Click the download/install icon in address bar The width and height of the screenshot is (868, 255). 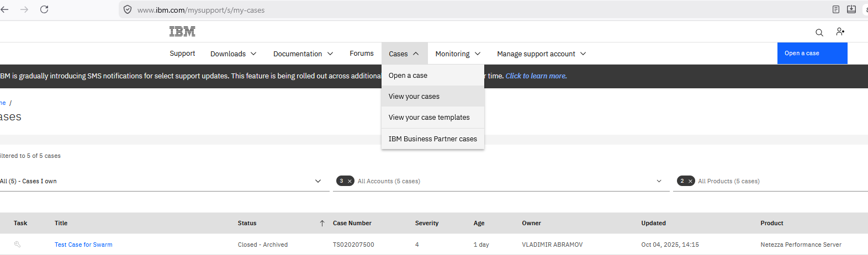tap(851, 9)
